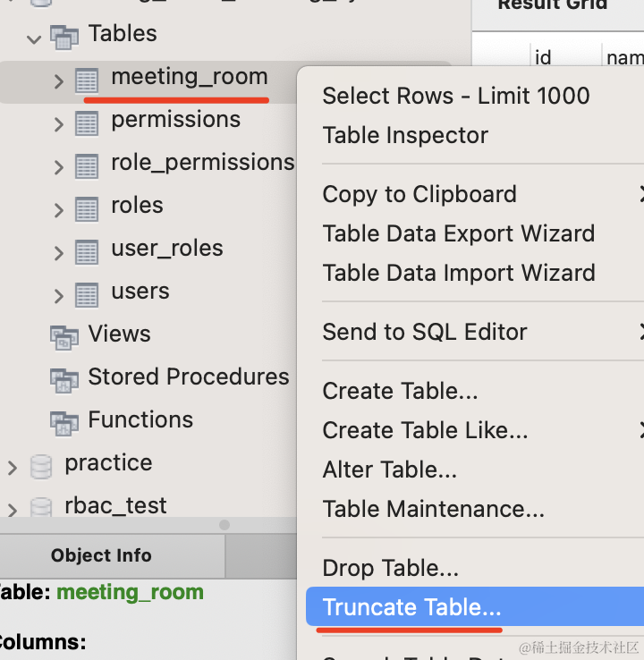Screen dimensions: 644x660
Task: Expand the practice schema node
Action: click(13, 468)
